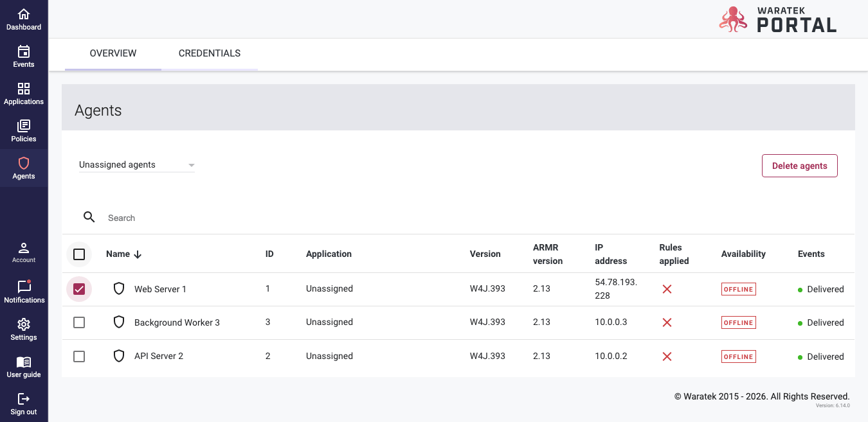Image resolution: width=868 pixels, height=422 pixels.
Task: Click the red X in Background Worker 3 row
Action: pos(667,322)
